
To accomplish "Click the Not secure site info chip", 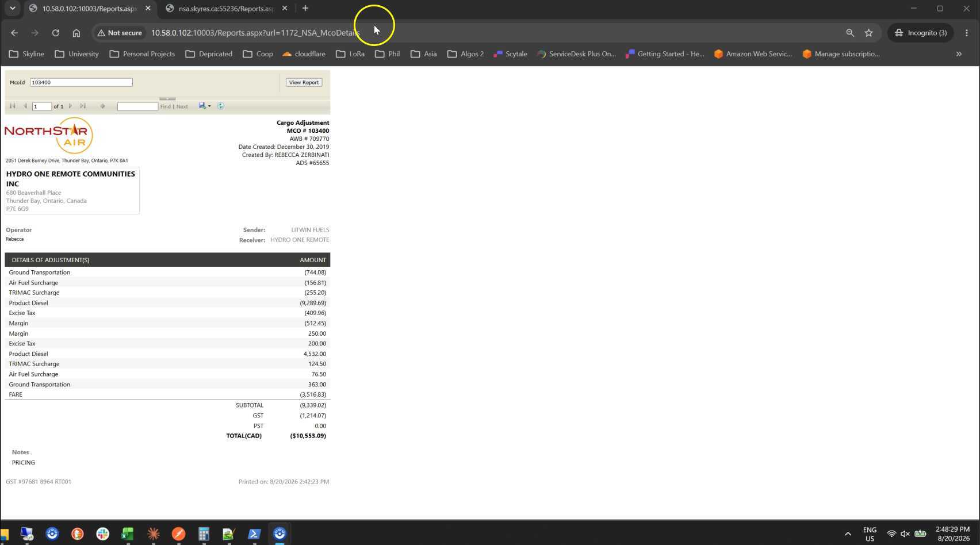I will pos(120,33).
